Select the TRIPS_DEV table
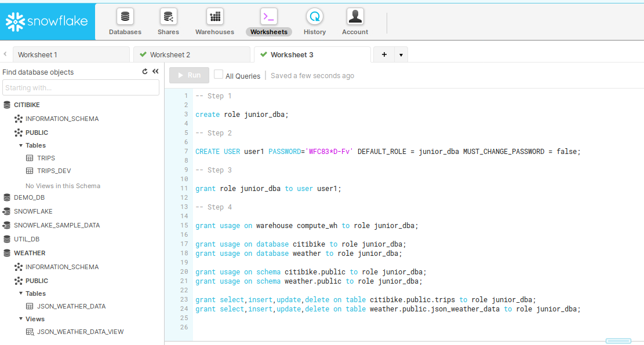Viewport: 644px width, 345px height. click(x=54, y=171)
